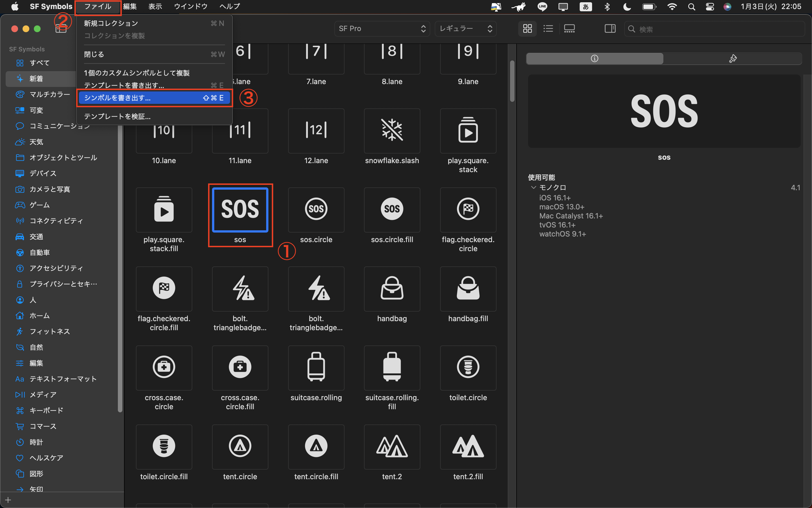Viewport: 812px width, 508px height.
Task: Open the ヘルプ menu
Action: [230, 6]
